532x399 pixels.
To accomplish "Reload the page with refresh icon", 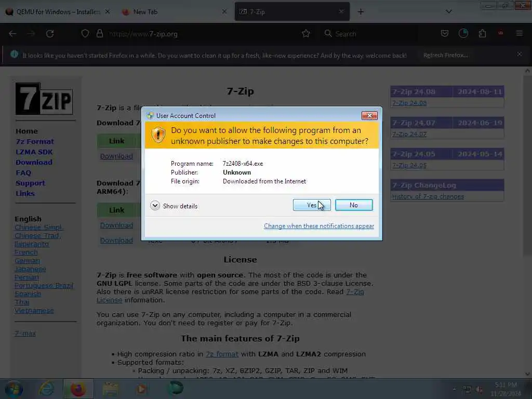I will pyautogui.click(x=50, y=34).
